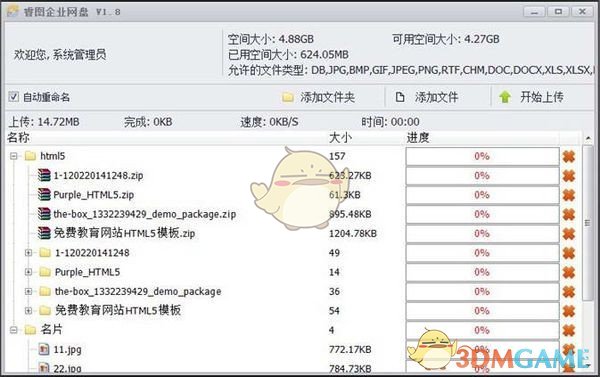The image size is (600, 377).
Task: Click the 名称 column header
Action: point(18,137)
